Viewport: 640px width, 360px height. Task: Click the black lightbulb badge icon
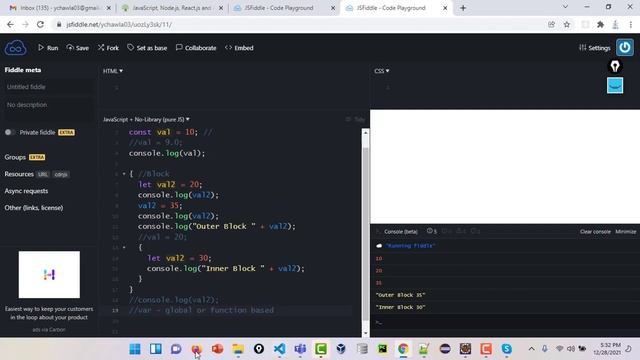(x=615, y=66)
